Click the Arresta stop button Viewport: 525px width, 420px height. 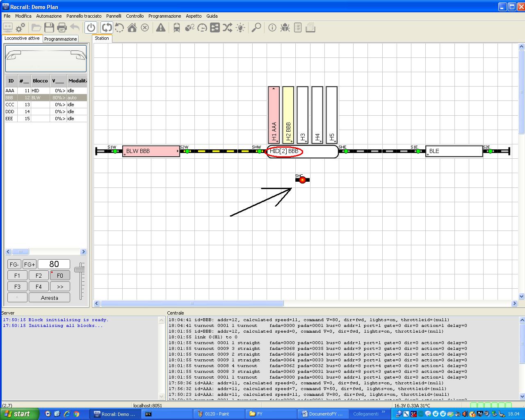coord(49,298)
